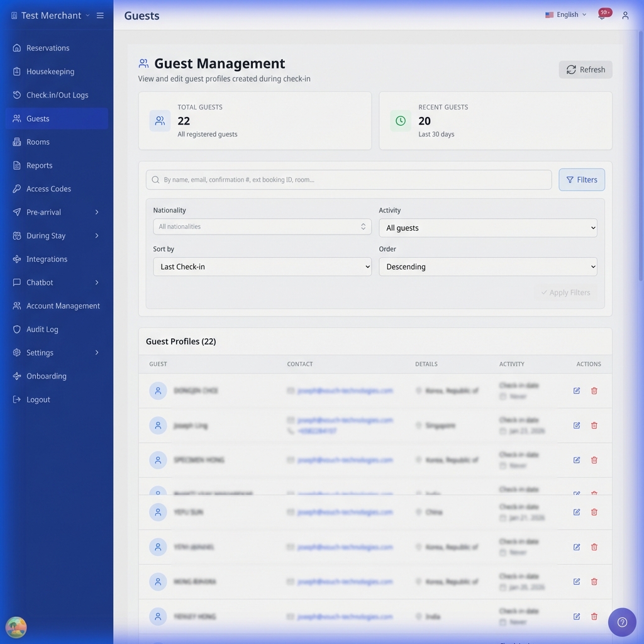
Task: Click the help question mark button
Action: [x=622, y=622]
